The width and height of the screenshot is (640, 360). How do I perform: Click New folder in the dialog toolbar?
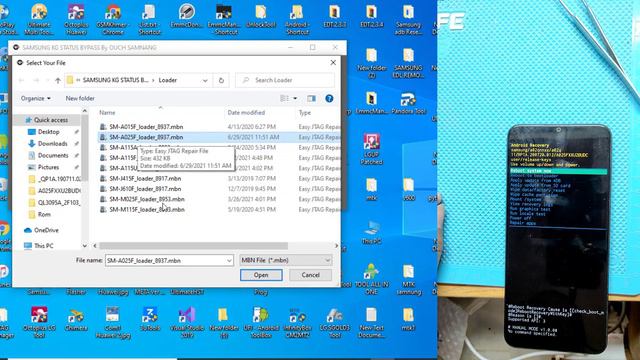[x=80, y=98]
